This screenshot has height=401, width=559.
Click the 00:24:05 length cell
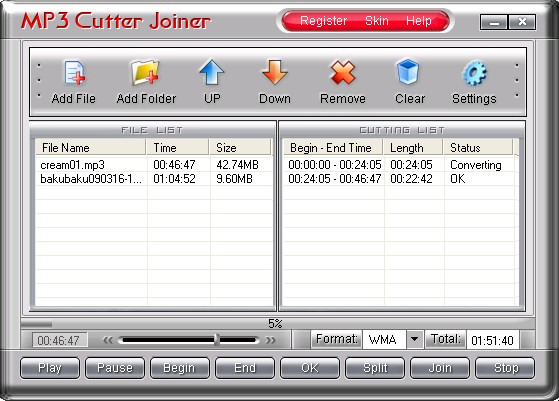[x=411, y=165]
